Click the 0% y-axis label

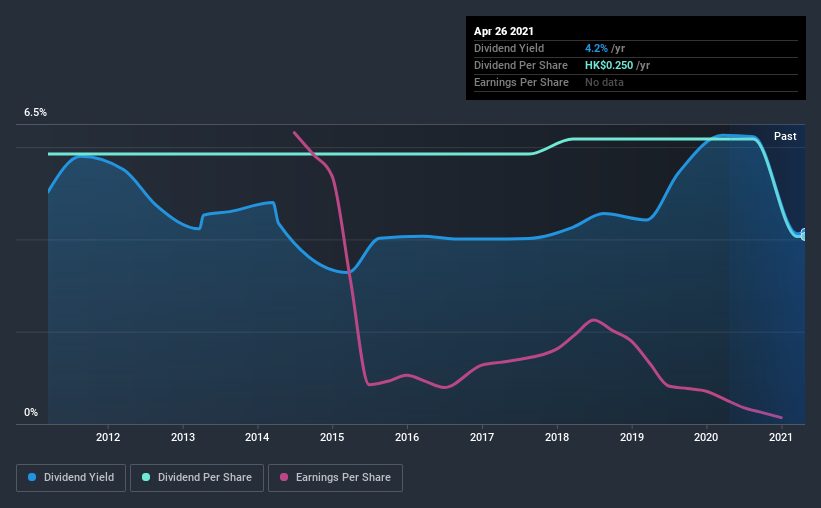click(31, 412)
